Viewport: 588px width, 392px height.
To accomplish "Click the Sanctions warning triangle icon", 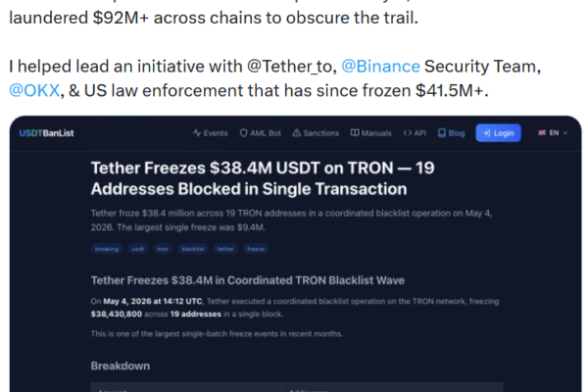I will pyautogui.click(x=297, y=133).
